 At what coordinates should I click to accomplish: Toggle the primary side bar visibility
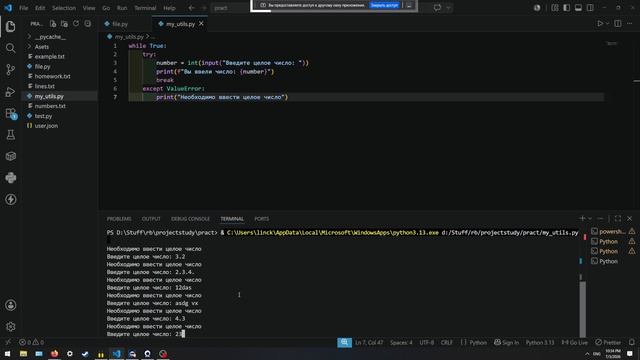pos(567,8)
